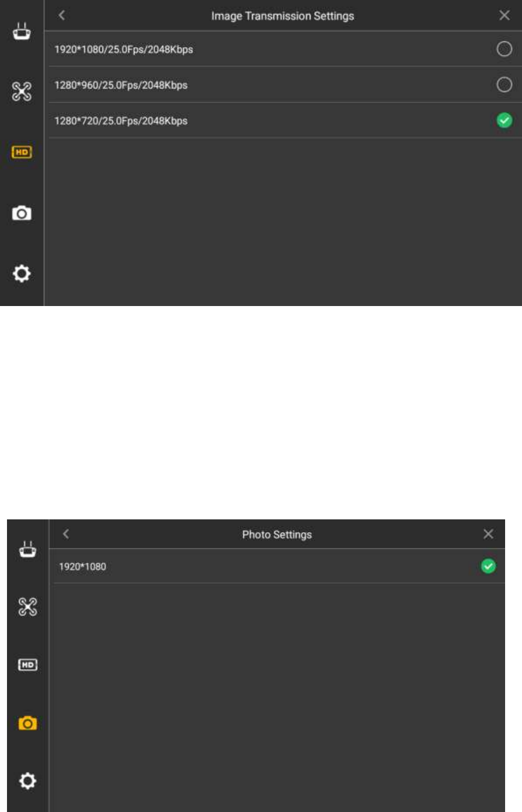Select 1280*960/25.0Fps/2048Kbps radio button
The height and width of the screenshot is (812, 522).
tap(504, 85)
